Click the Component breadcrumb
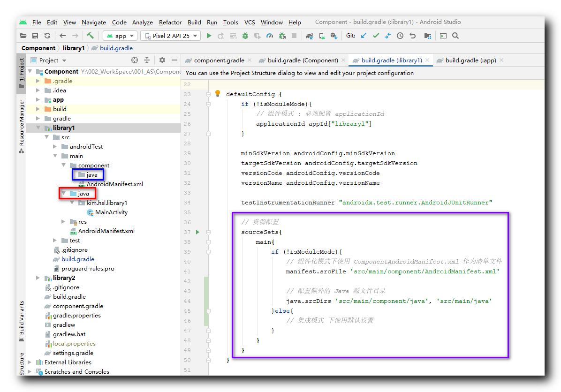Image resolution: width=561 pixels, height=392 pixels. pos(38,48)
